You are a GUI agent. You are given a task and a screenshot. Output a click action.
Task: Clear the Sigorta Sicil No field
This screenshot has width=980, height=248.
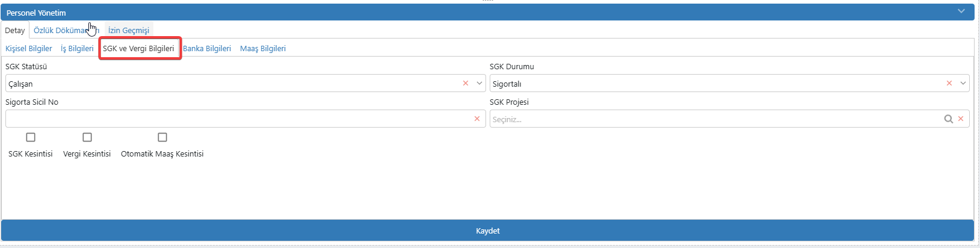click(477, 119)
